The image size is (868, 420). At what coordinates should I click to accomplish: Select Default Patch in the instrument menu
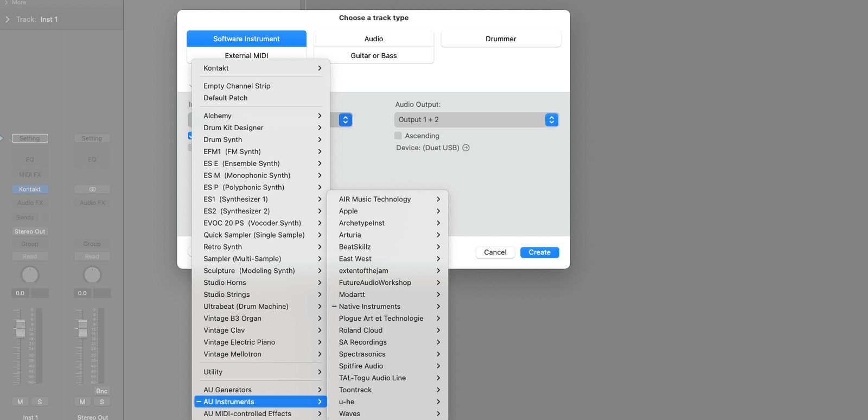click(260, 98)
